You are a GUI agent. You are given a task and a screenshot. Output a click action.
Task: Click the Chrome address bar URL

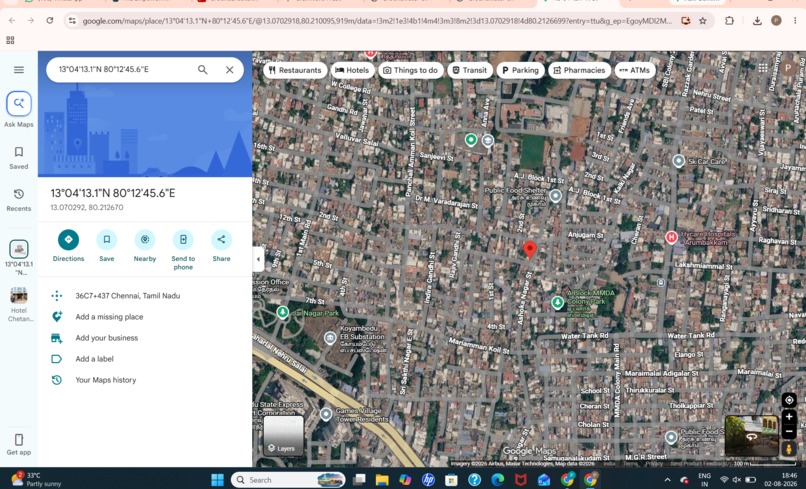[x=377, y=21]
